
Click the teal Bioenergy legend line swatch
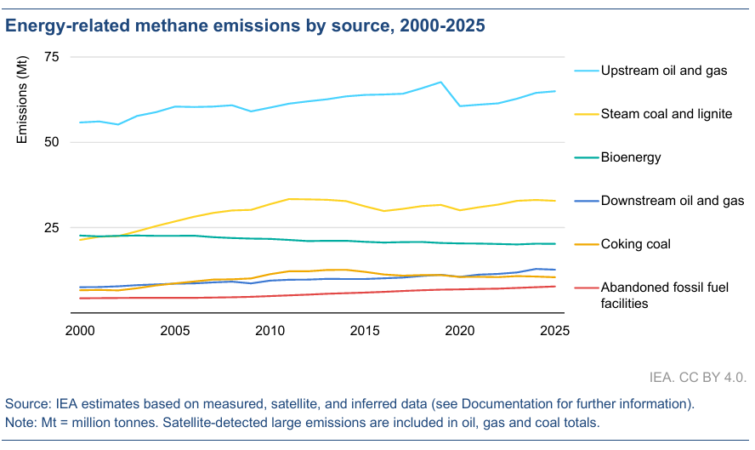(586, 158)
